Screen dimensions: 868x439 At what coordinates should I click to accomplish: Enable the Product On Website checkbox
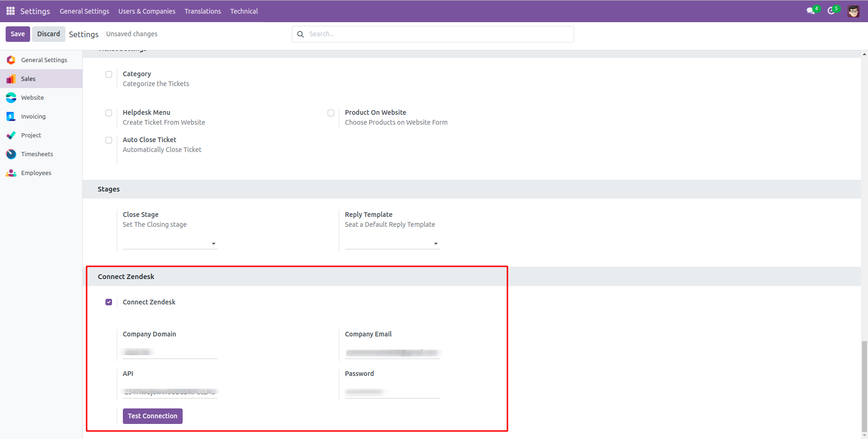coord(331,113)
